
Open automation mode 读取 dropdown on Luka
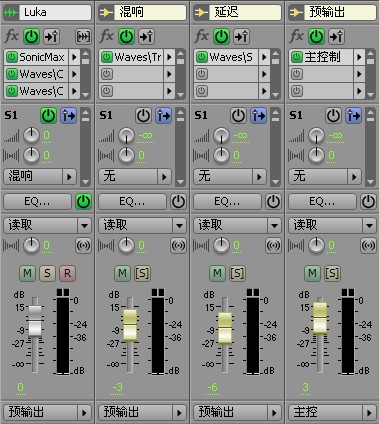click(x=47, y=226)
